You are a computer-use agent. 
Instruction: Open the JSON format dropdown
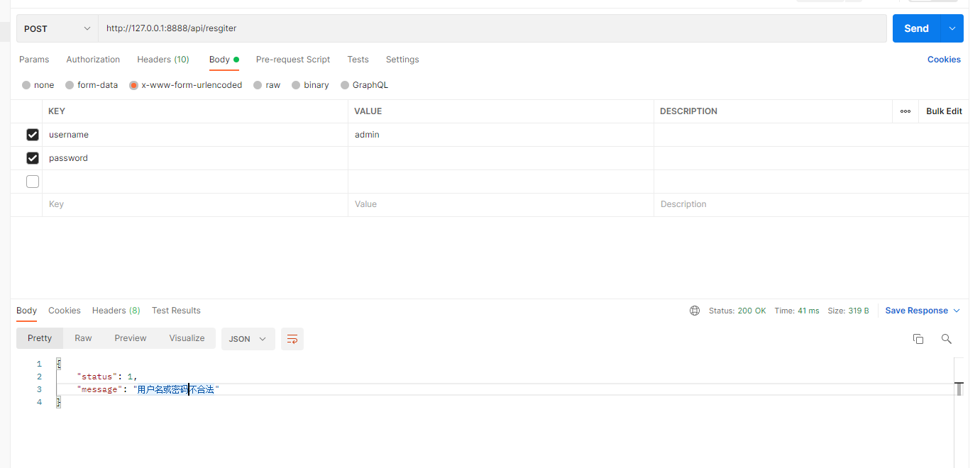click(x=248, y=339)
